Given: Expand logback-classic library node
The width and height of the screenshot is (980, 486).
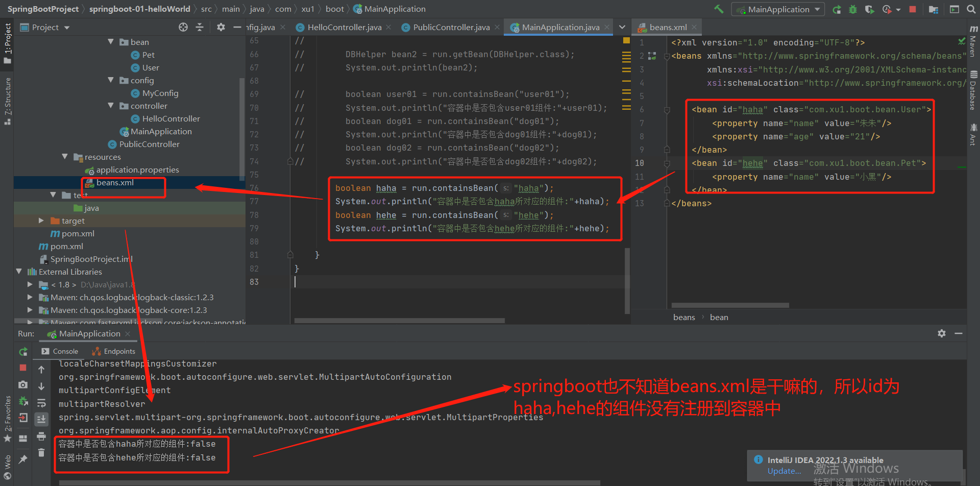Looking at the screenshot, I should pyautogui.click(x=30, y=297).
